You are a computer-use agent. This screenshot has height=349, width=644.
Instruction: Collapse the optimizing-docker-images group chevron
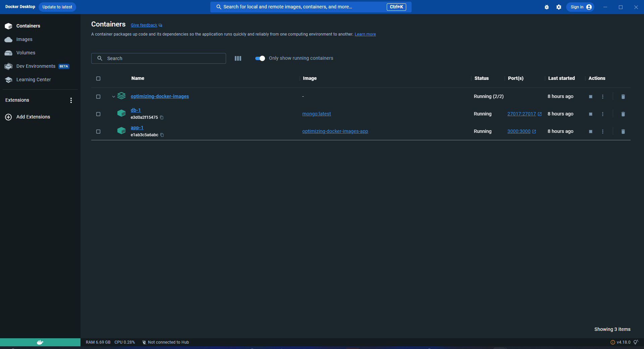[x=113, y=97]
